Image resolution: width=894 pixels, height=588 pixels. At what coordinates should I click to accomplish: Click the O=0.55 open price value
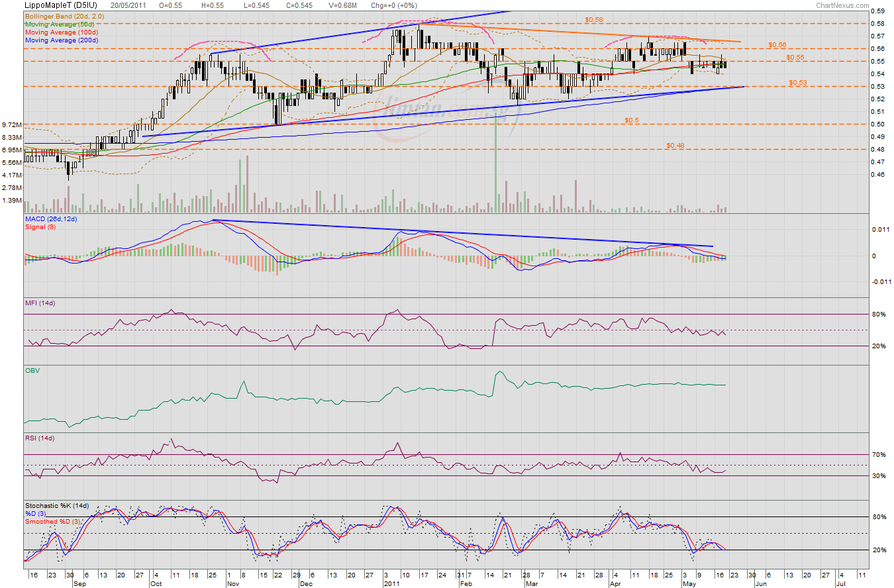point(171,5)
